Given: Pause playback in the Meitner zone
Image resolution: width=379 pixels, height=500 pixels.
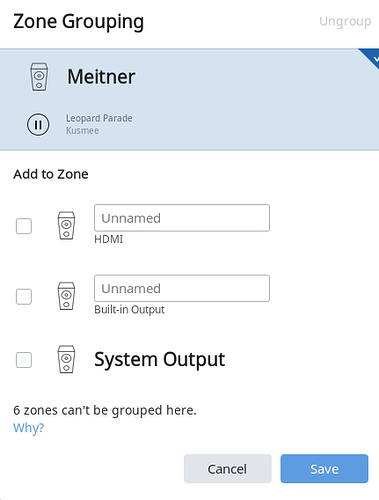Looking at the screenshot, I should 38,125.
